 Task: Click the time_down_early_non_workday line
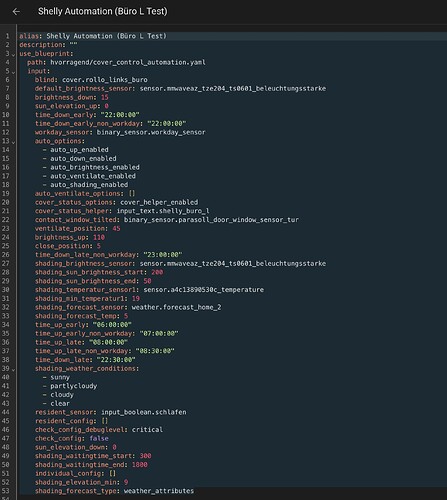coord(110,123)
